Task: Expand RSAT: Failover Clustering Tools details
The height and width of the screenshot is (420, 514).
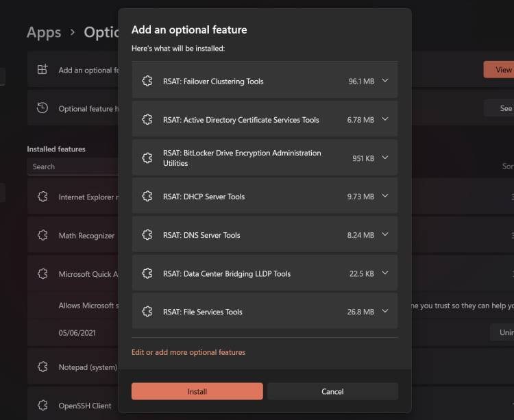Action: click(x=385, y=81)
